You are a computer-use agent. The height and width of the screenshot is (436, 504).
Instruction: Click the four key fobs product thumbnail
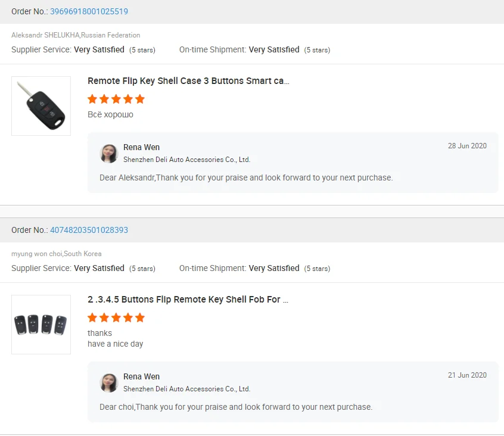[x=41, y=325]
